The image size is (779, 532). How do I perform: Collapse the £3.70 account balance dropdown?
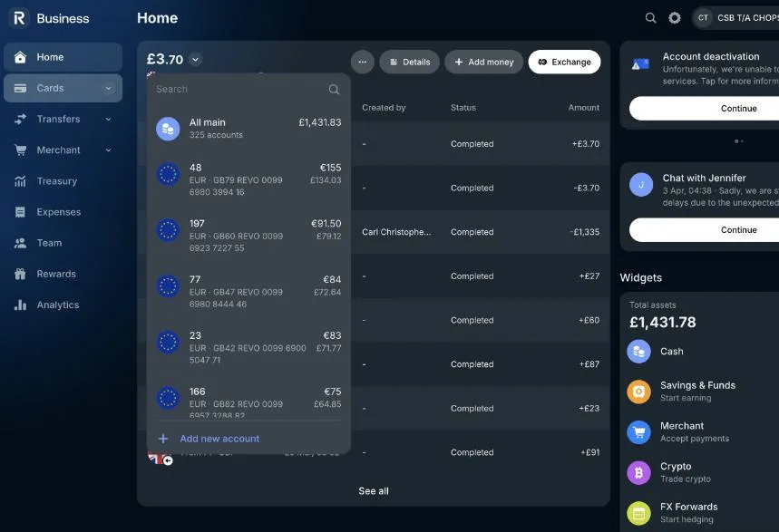[196, 61]
